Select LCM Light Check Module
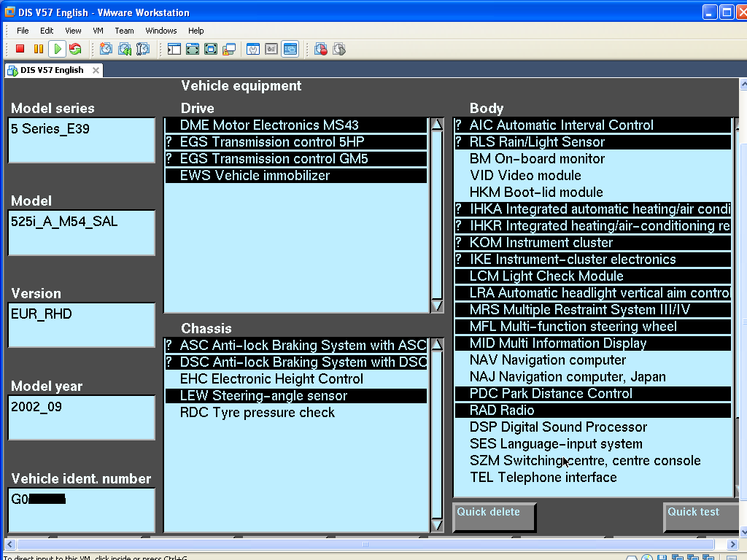 coord(592,276)
